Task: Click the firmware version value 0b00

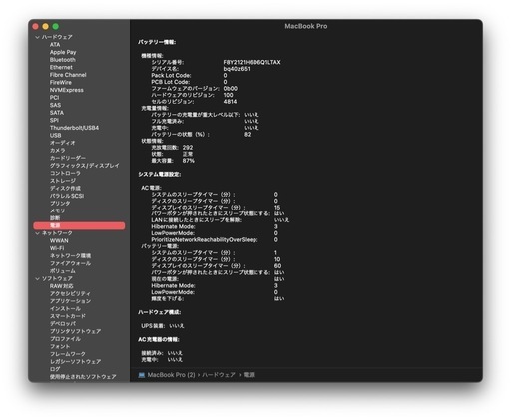Action: (231, 89)
